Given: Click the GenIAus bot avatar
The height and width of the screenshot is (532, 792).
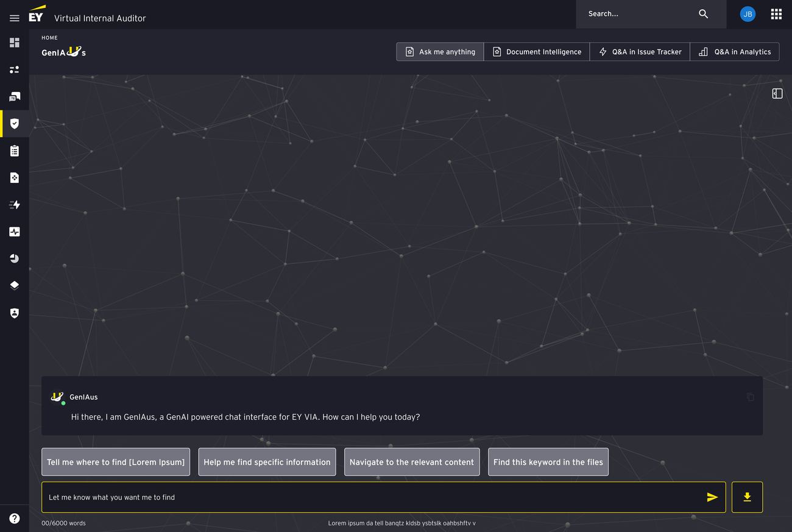Looking at the screenshot, I should click(x=57, y=397).
